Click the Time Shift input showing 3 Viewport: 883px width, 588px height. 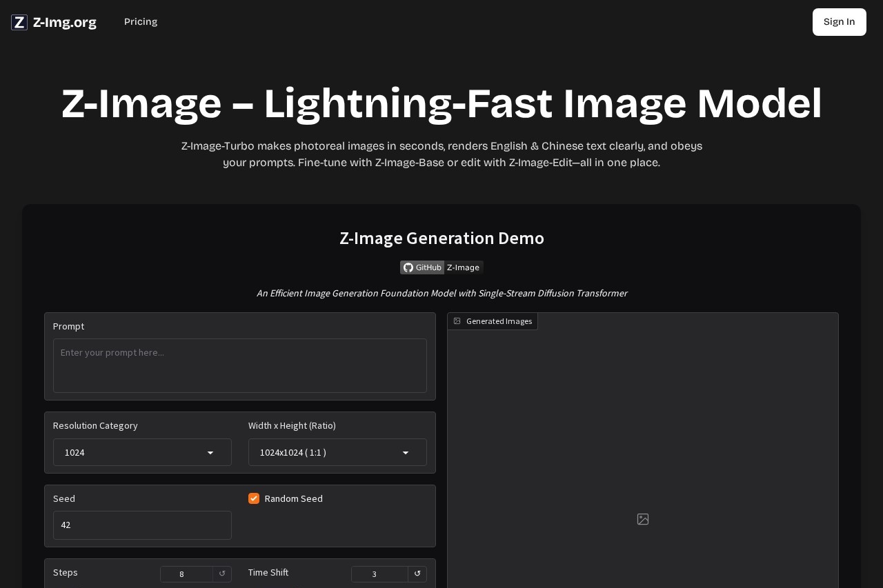click(x=380, y=574)
